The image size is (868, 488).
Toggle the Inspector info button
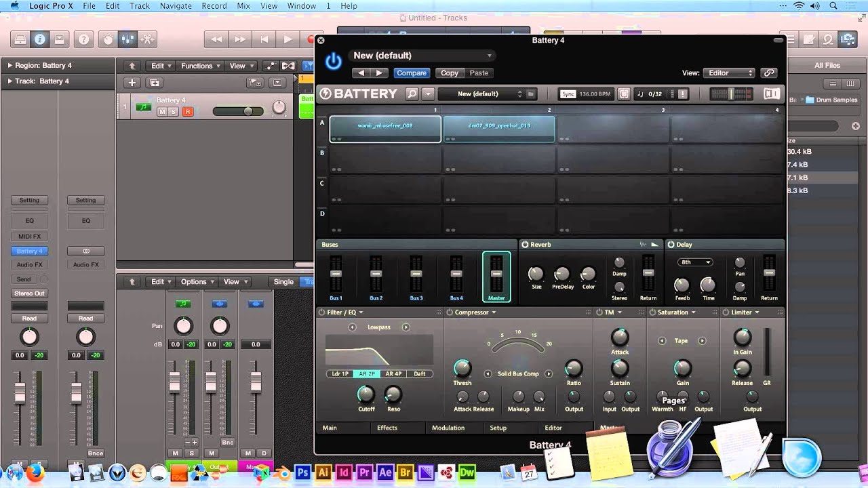click(40, 39)
